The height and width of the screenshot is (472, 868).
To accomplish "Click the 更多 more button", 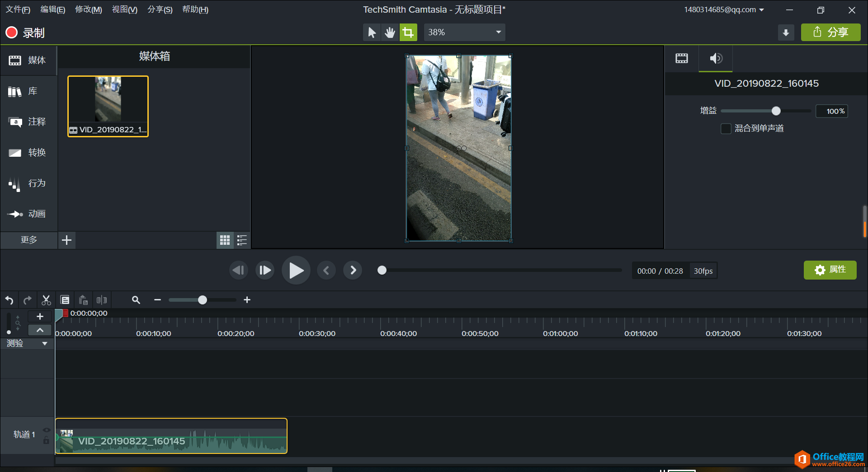I will 28,240.
